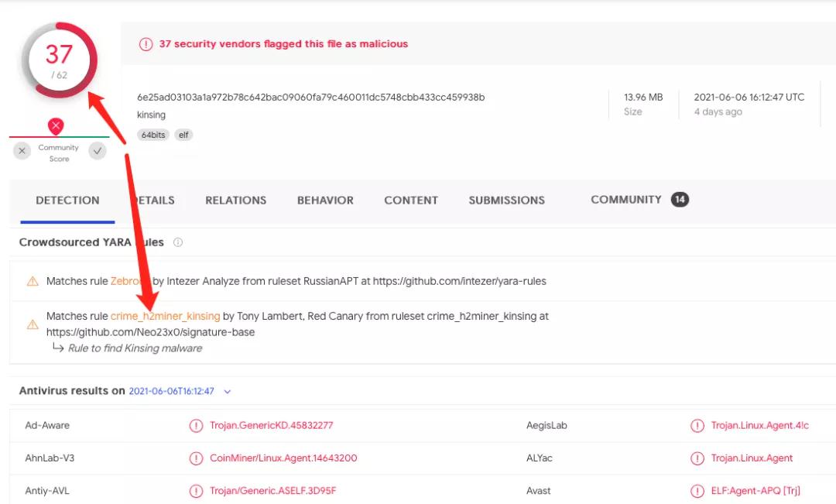
Task: Click the malicious alert icon in banner
Action: point(146,44)
